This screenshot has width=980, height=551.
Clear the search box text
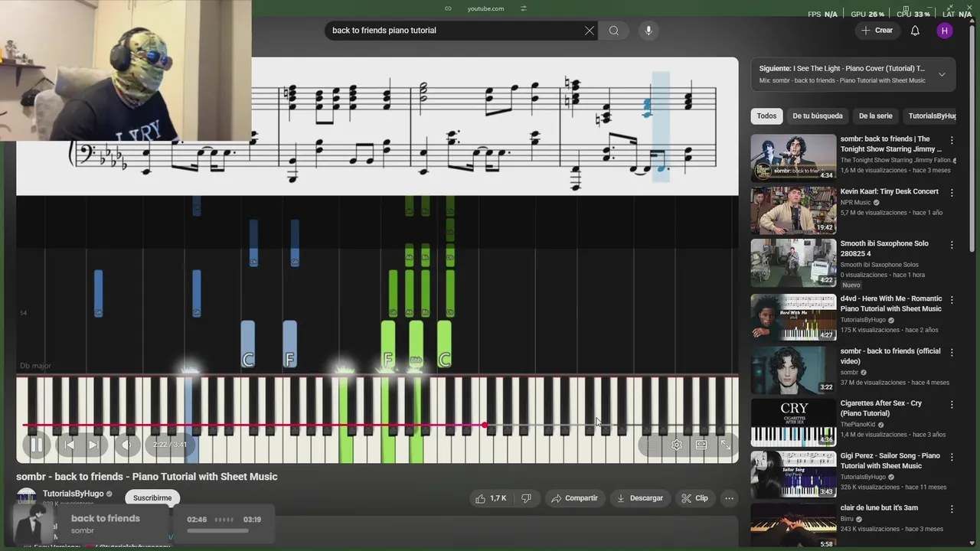589,31
